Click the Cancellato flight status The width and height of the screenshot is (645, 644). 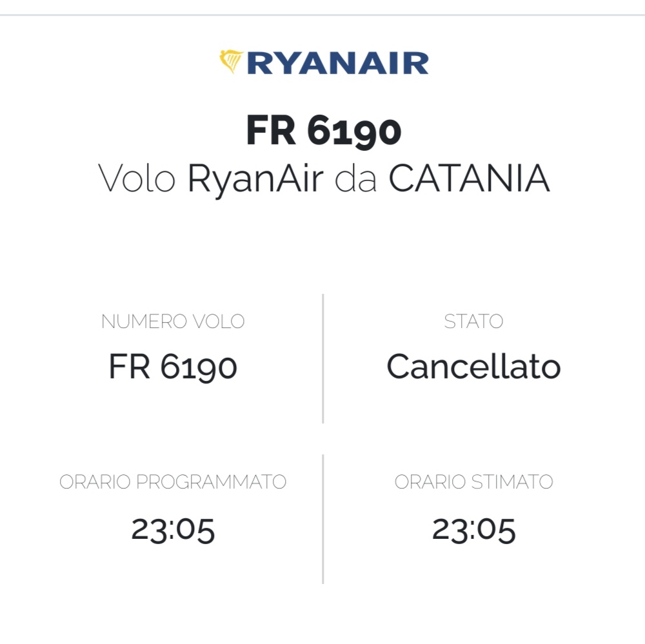point(473,366)
